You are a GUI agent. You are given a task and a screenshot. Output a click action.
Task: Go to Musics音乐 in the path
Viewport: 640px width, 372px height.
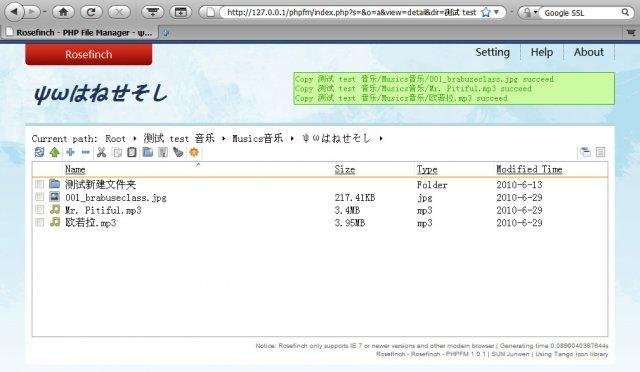258,138
